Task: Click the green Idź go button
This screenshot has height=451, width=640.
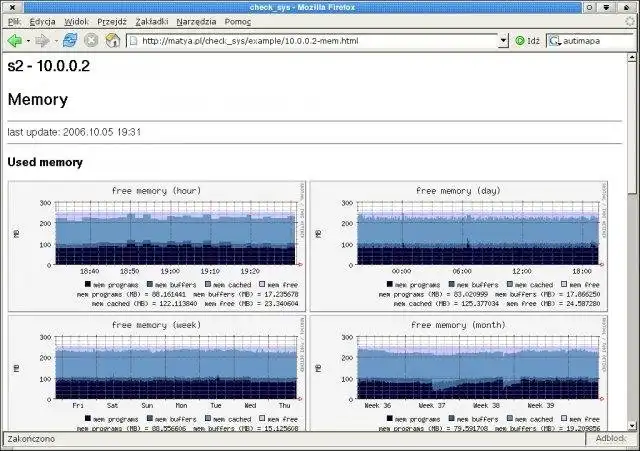Action: click(x=527, y=41)
